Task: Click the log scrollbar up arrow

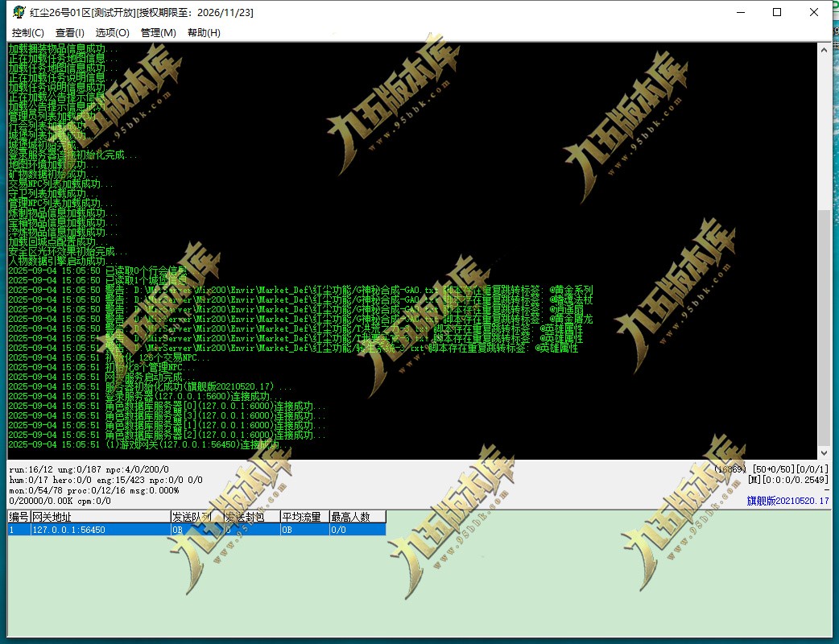Action: (824, 50)
